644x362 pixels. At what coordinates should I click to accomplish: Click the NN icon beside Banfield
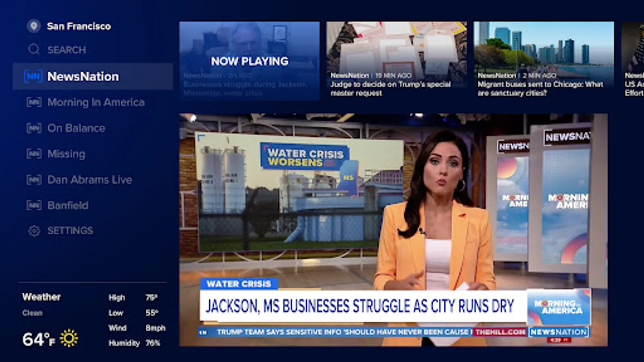(x=34, y=205)
